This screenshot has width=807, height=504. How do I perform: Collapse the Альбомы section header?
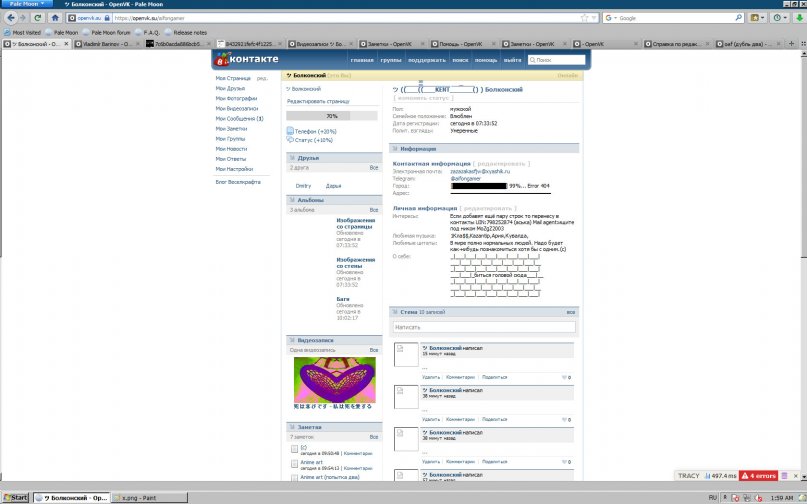[x=334, y=200]
